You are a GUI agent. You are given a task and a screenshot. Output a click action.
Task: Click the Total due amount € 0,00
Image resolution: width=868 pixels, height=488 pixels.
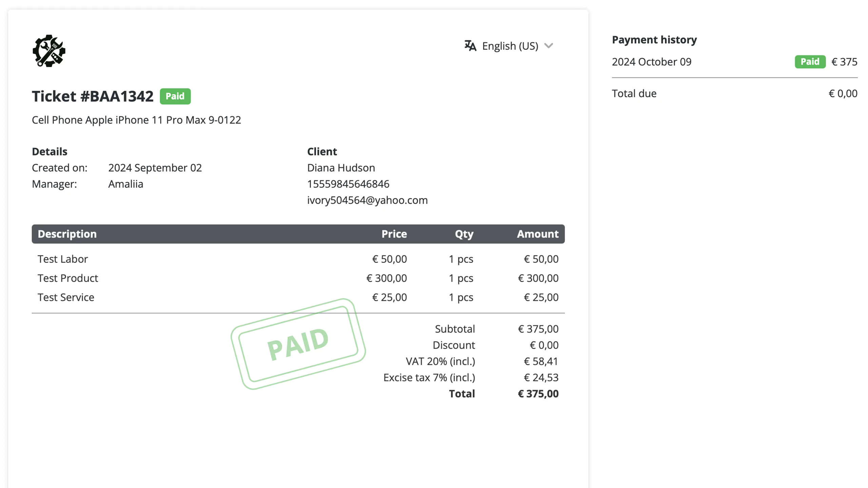[x=843, y=94]
